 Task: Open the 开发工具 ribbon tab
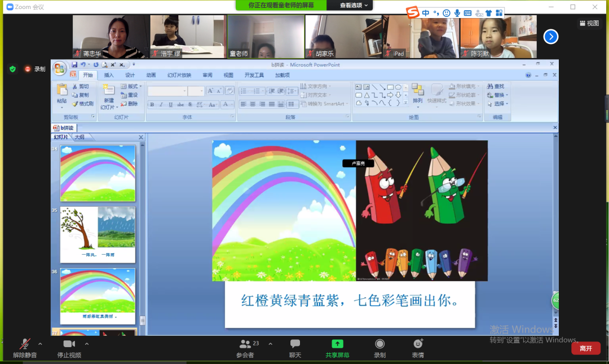tap(254, 76)
